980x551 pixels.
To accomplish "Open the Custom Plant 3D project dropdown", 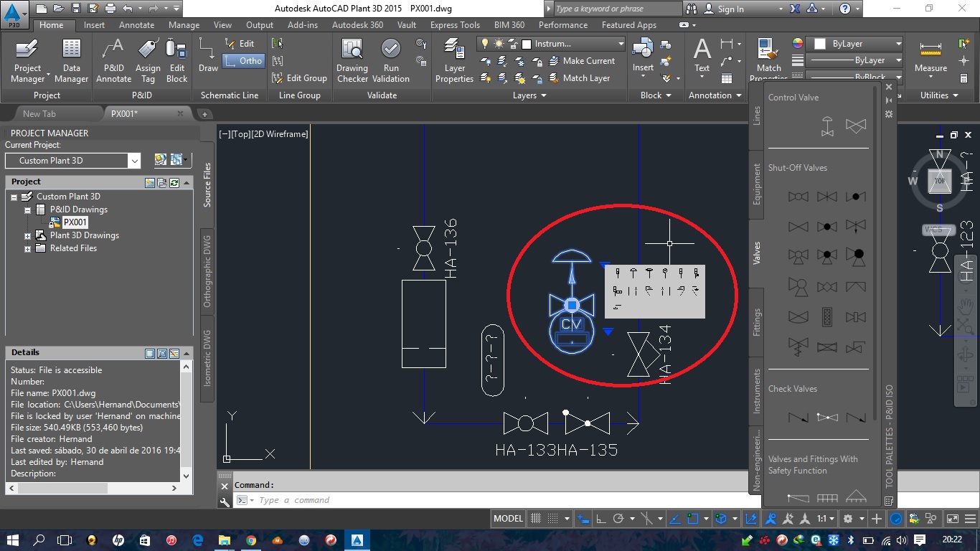I will [134, 161].
